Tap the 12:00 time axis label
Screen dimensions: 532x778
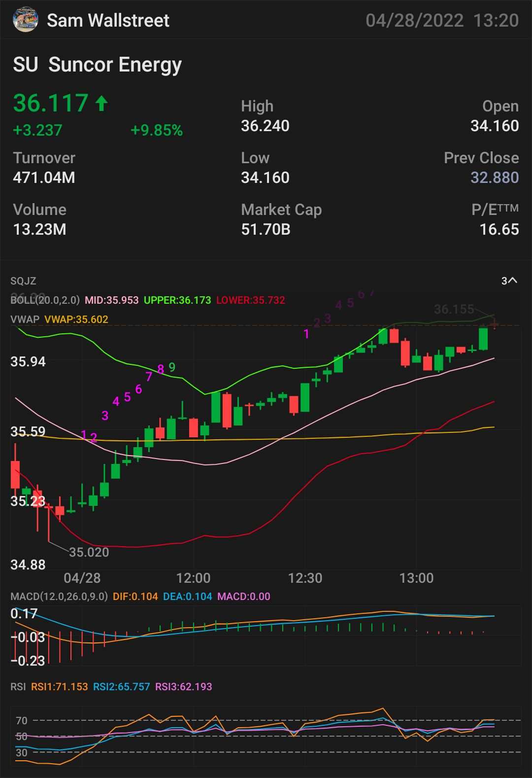[194, 578]
